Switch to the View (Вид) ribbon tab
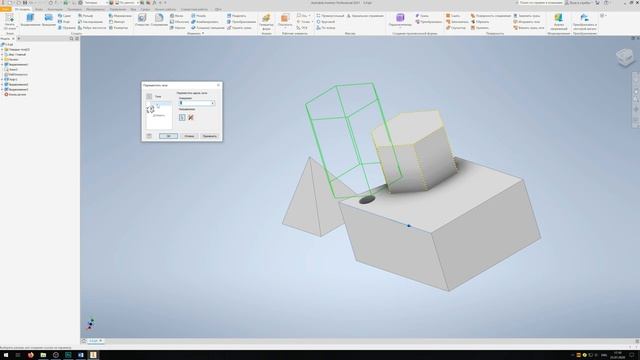 [133, 9]
